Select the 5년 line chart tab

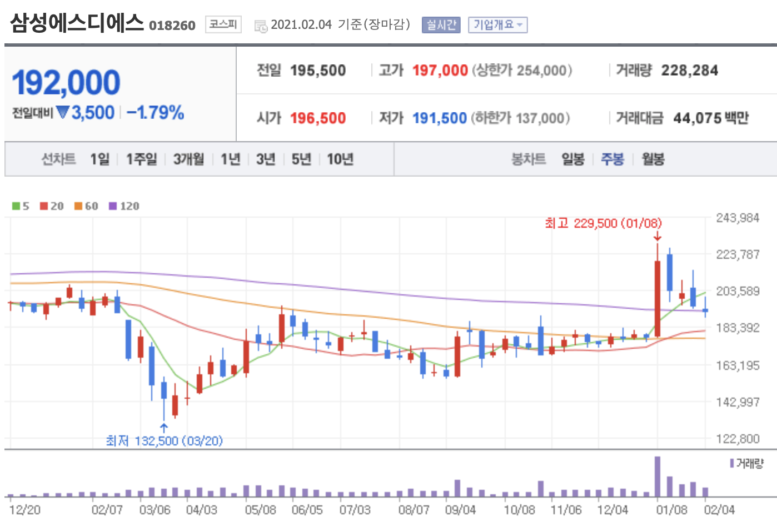[x=302, y=159]
